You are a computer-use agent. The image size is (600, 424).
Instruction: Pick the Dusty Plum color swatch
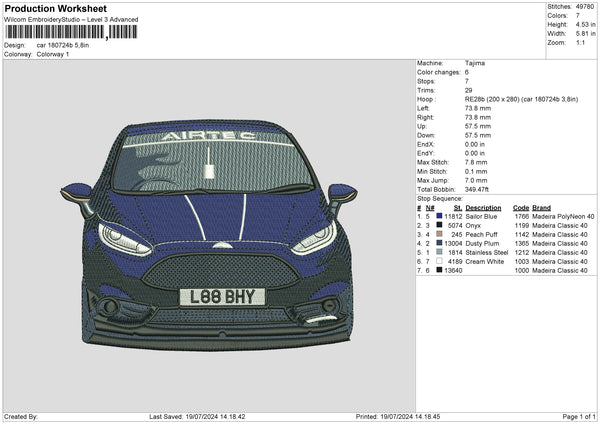click(x=439, y=243)
